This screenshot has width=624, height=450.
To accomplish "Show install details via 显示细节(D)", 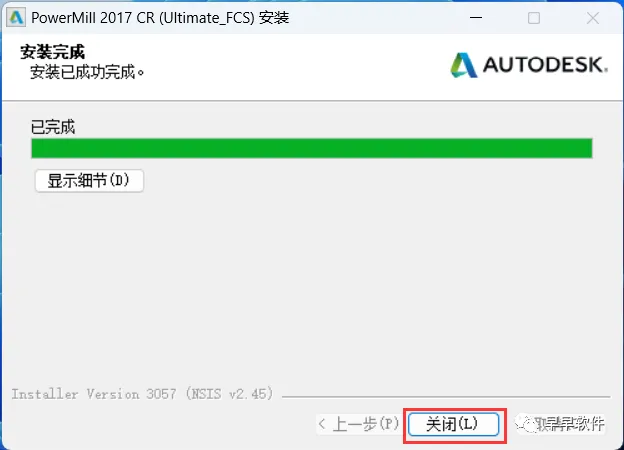I will click(89, 181).
